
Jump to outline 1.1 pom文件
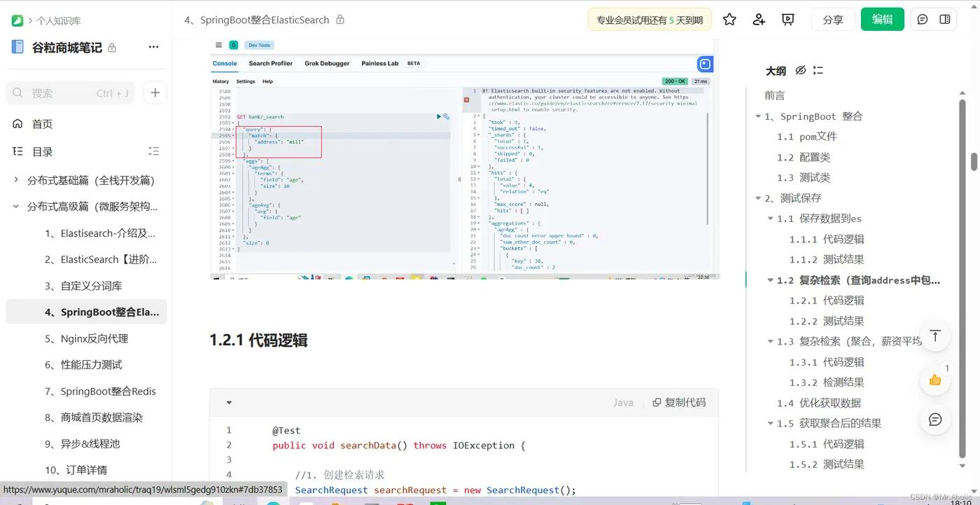[x=807, y=137]
